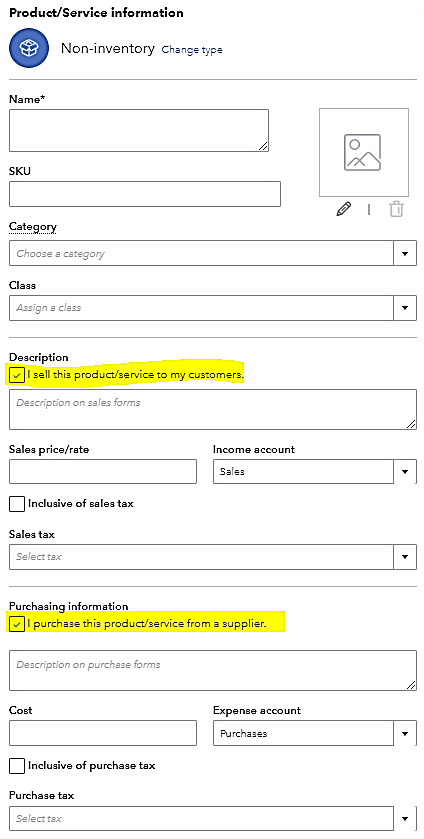424x839 pixels.
Task: Click Description on sales forms box
Action: coord(213,409)
